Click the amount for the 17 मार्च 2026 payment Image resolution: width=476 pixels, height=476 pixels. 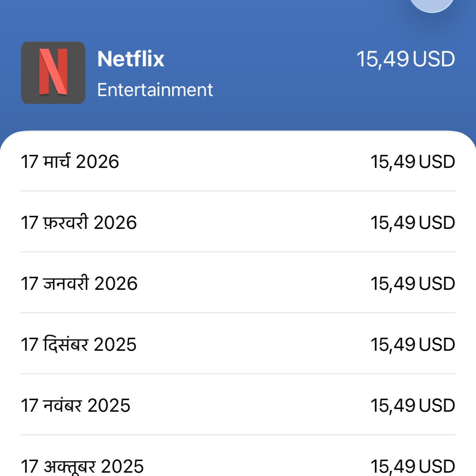point(413,162)
